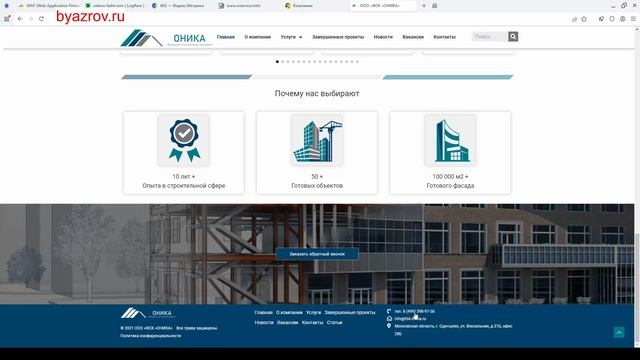
Task: Open footer link Статьи
Action: [334, 322]
